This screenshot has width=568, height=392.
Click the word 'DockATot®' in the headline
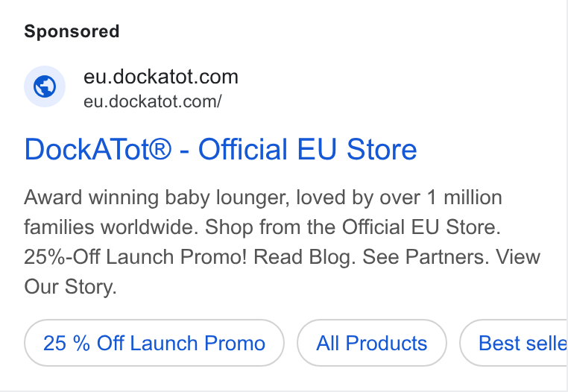[98, 149]
